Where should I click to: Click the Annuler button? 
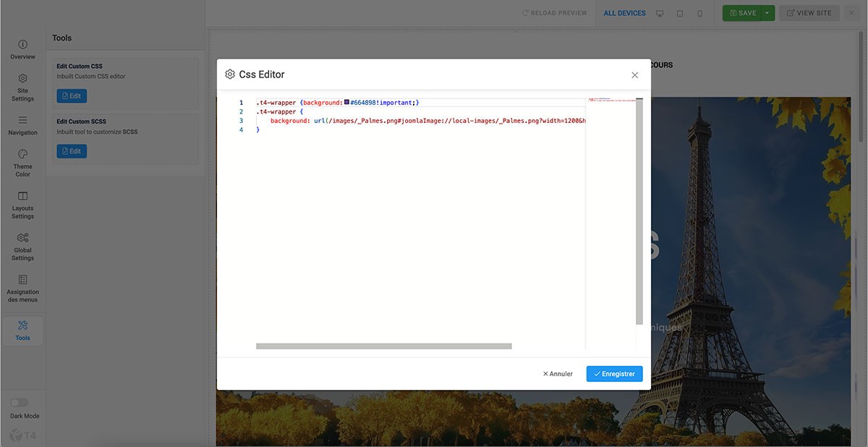coord(558,374)
